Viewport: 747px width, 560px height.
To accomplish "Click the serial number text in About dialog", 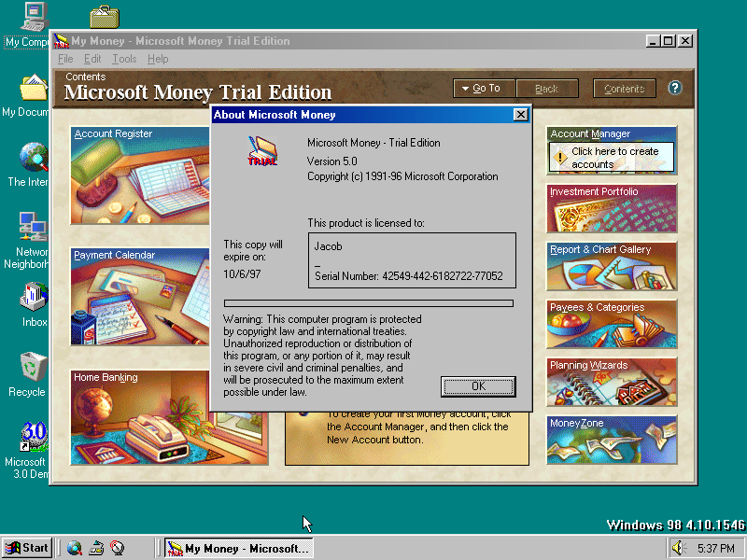I will point(409,276).
